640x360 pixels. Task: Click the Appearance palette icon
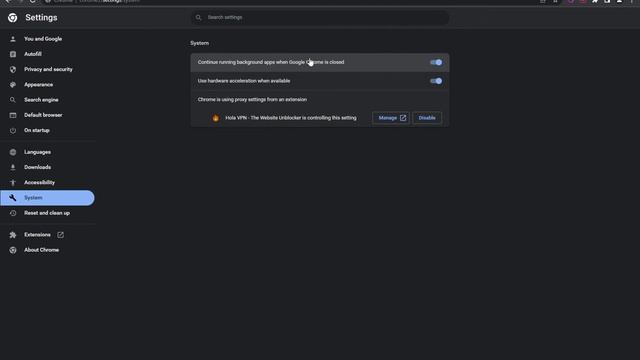[13, 84]
